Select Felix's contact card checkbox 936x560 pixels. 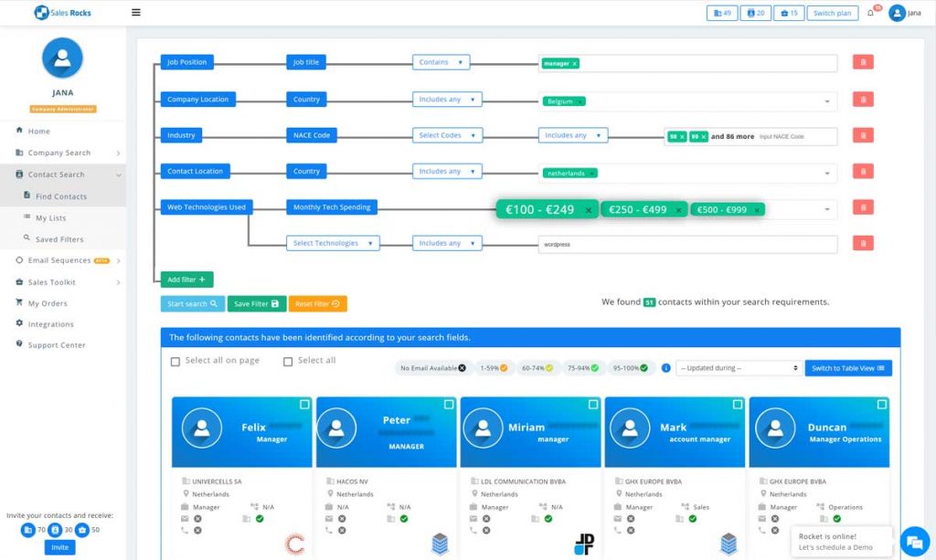304,404
